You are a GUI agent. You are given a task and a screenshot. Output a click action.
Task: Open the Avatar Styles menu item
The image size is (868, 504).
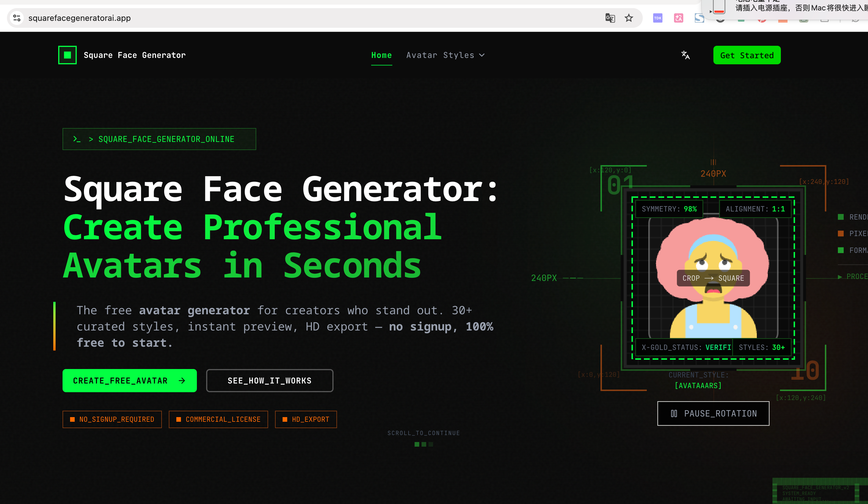(x=440, y=55)
